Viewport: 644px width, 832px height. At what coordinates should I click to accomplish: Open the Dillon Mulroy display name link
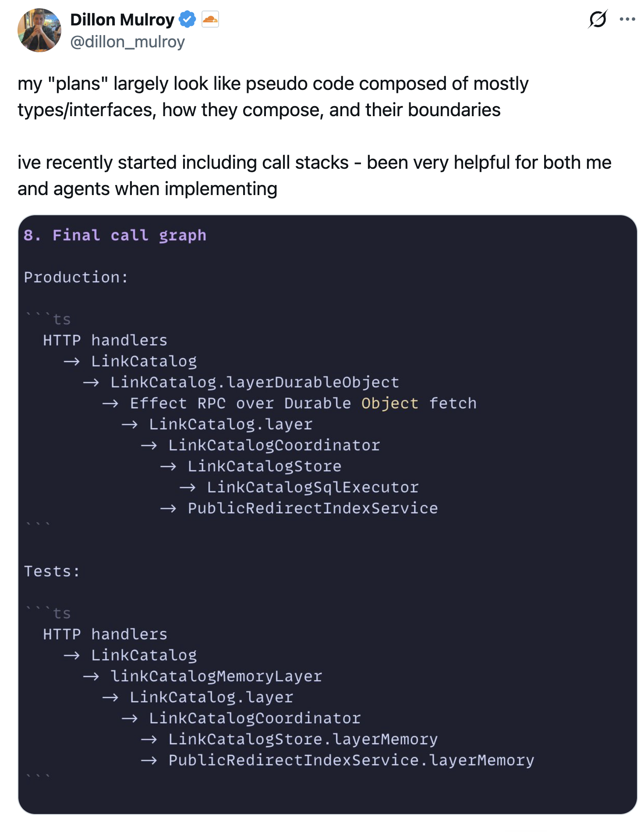click(122, 20)
